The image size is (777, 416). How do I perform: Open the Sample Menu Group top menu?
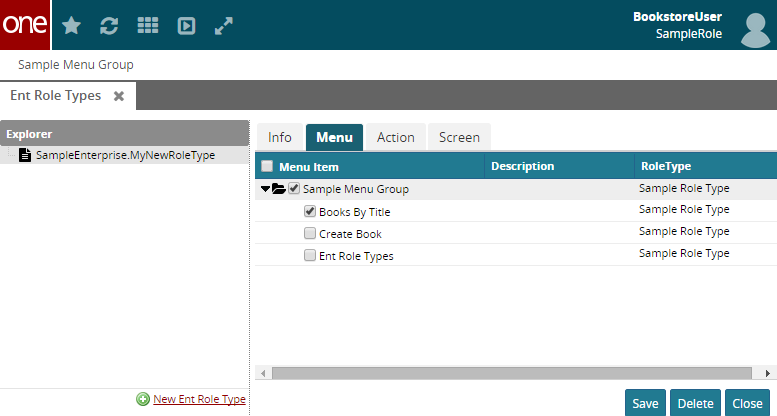tap(76, 65)
